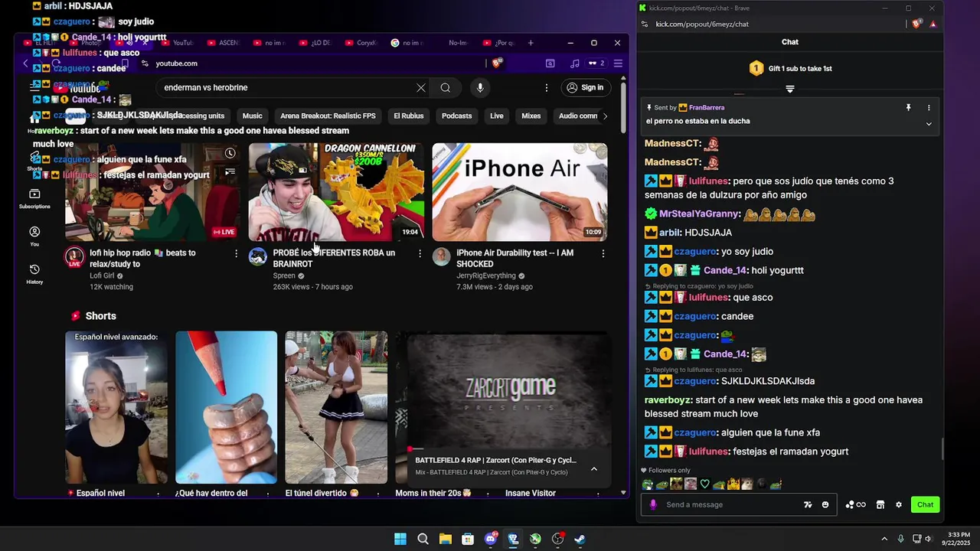Open new tab with plus button
Screen dimensions: 980x551
[531, 43]
